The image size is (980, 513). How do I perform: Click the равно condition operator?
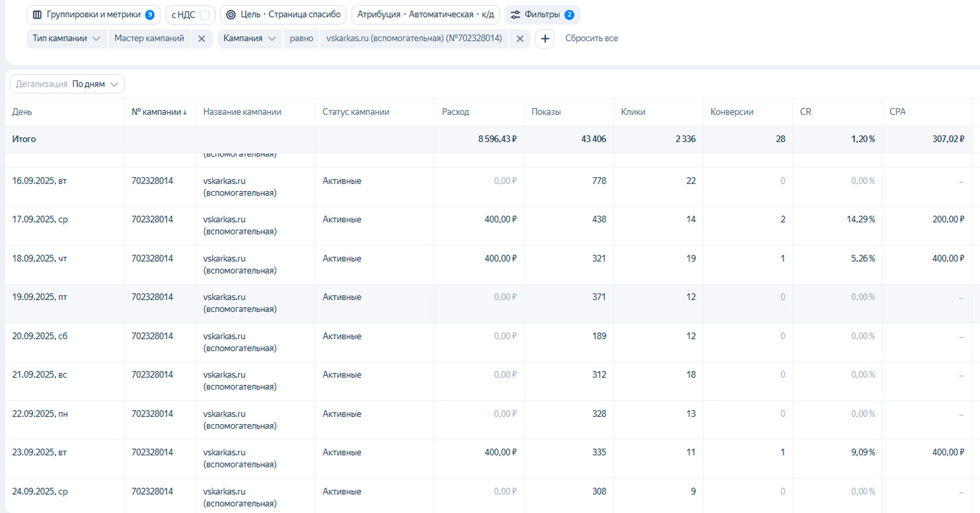tap(302, 39)
